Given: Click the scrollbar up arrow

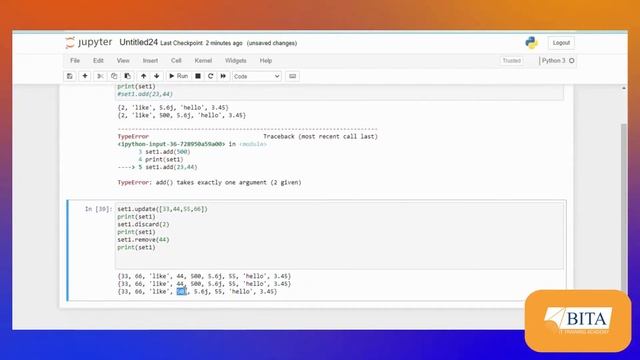Looking at the screenshot, I should (x=624, y=88).
